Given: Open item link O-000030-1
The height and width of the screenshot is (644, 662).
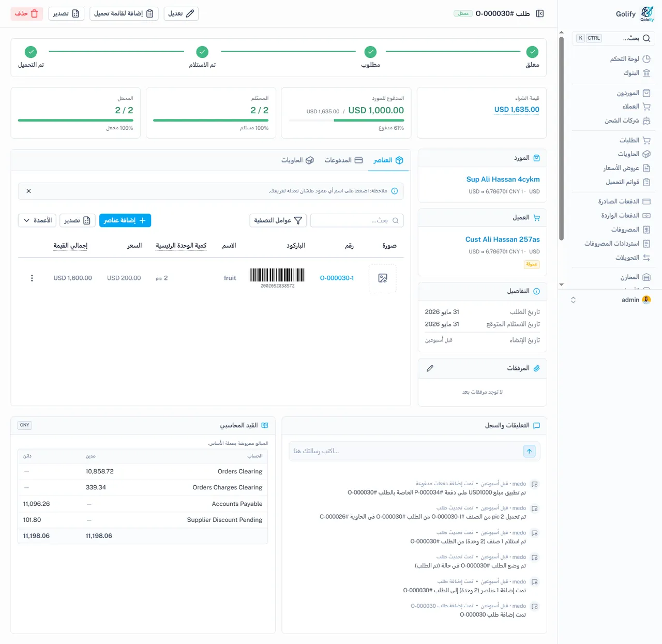Looking at the screenshot, I should 337,278.
